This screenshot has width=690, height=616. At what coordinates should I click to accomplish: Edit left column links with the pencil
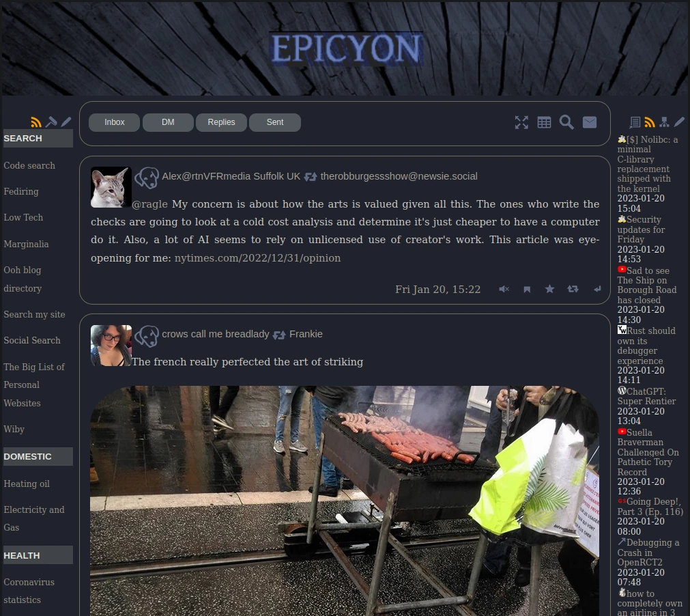click(x=66, y=122)
